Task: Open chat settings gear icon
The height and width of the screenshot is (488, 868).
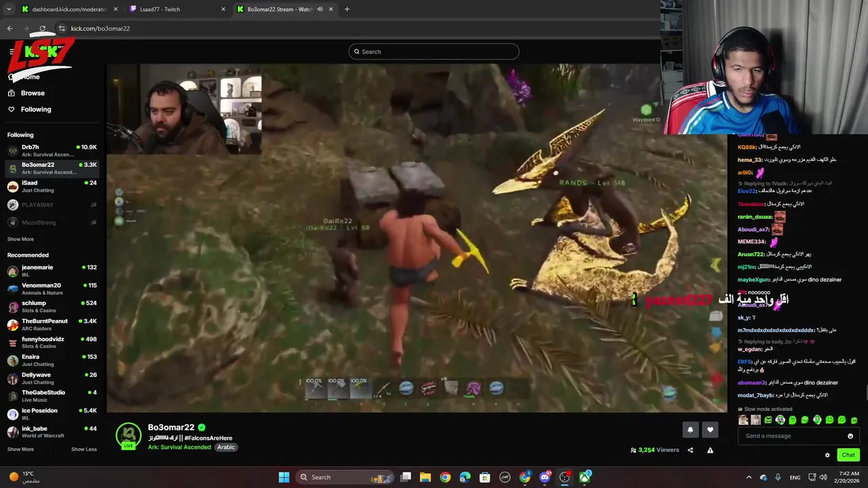Action: point(827,455)
